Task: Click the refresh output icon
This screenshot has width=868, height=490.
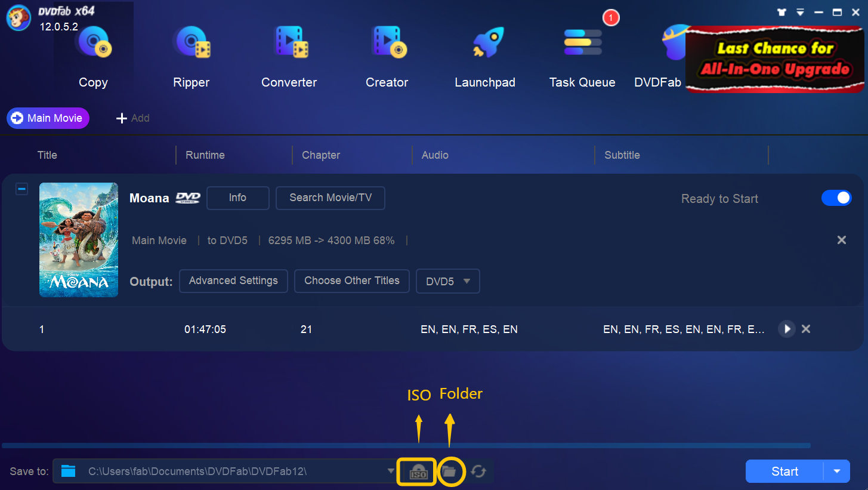Action: (478, 471)
